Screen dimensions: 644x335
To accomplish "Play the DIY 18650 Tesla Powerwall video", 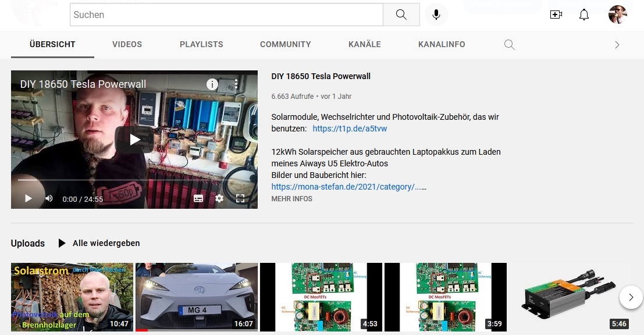I will tap(134, 139).
